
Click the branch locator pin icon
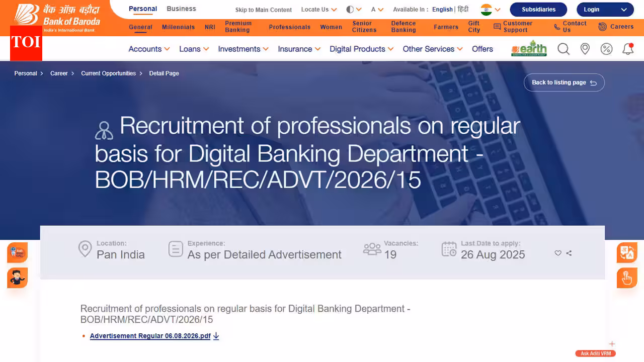(585, 49)
